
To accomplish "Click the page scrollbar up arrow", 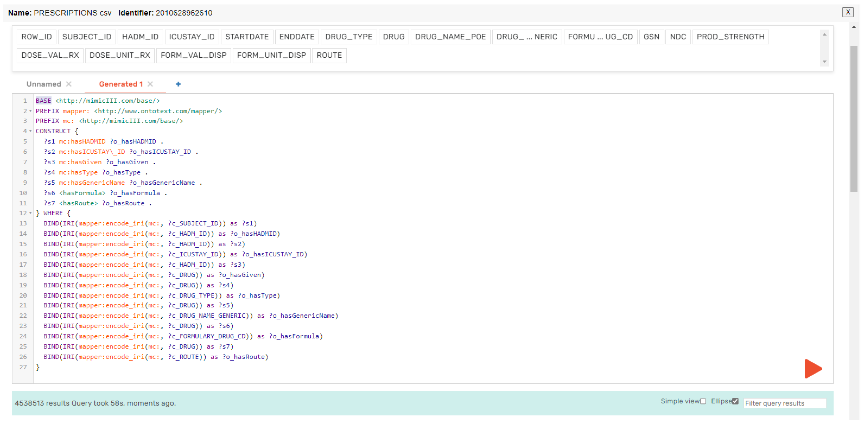I will (x=854, y=27).
